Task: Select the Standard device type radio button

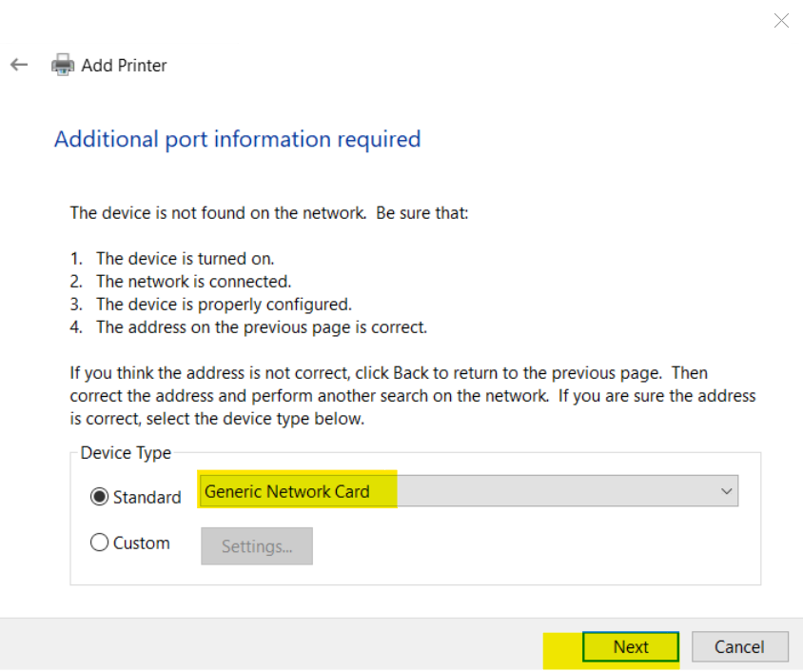Action: pyautogui.click(x=99, y=496)
